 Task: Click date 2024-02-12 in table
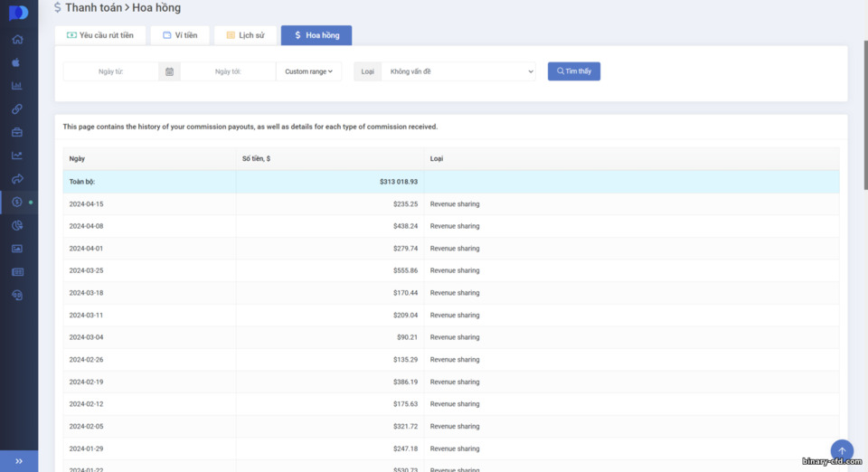tap(86, 404)
